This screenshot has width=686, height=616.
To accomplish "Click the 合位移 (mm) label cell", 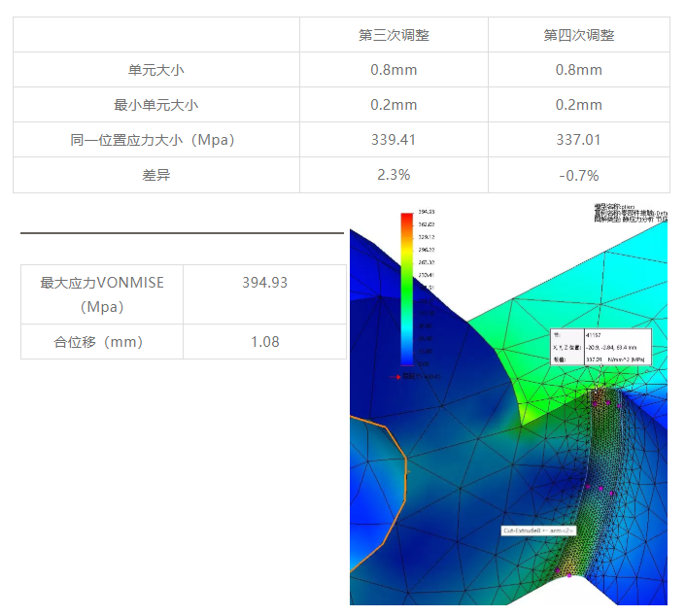I will [x=102, y=342].
